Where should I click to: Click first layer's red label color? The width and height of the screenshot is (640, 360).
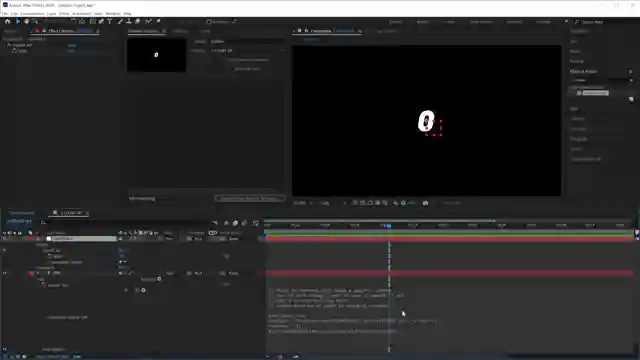pos(31,238)
